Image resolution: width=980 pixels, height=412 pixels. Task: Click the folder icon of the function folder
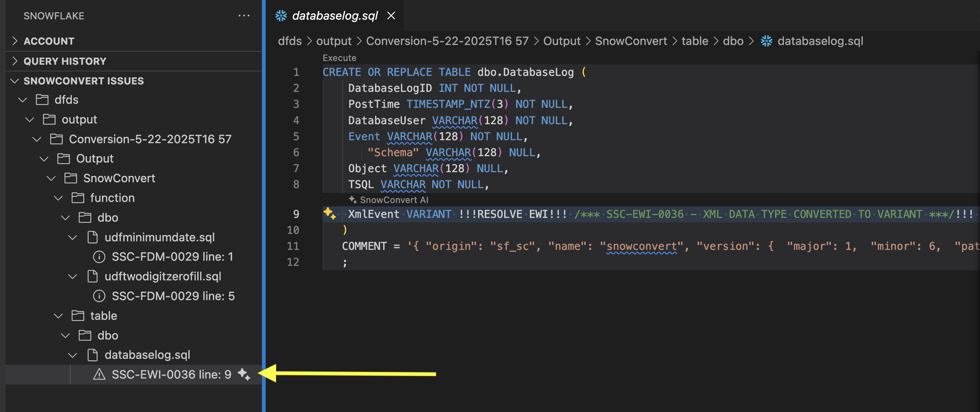click(x=77, y=198)
